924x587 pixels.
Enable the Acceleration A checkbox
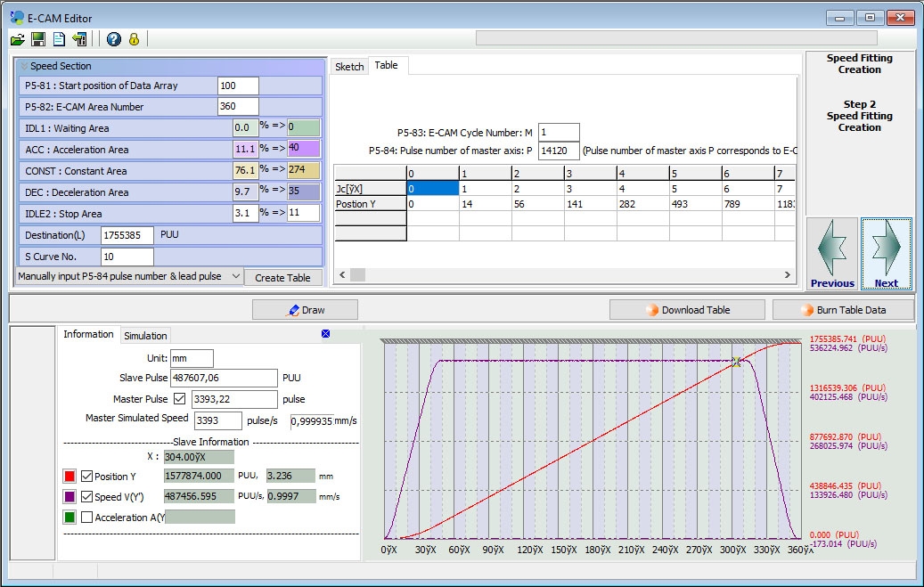click(86, 517)
